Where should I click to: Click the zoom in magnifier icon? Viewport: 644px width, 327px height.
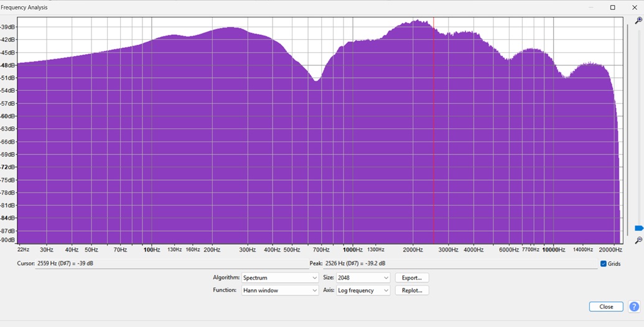point(638,21)
